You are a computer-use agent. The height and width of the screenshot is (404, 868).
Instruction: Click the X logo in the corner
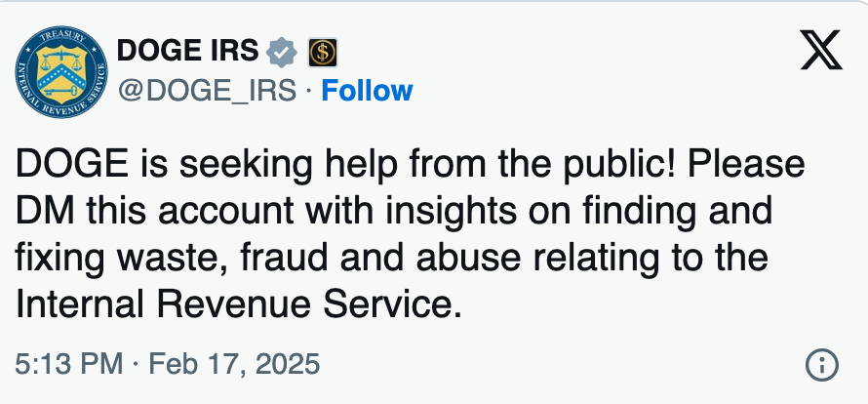click(821, 50)
